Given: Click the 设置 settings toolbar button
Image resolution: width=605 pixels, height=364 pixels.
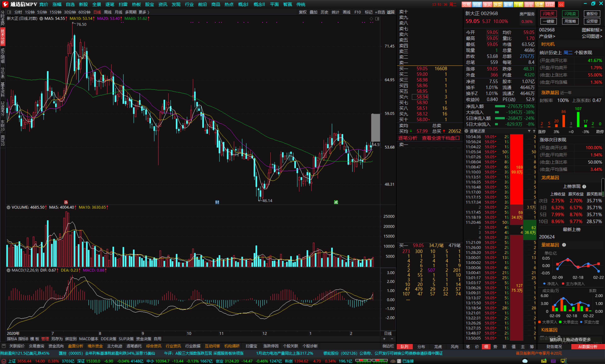Looking at the screenshot, I should [539, 4].
